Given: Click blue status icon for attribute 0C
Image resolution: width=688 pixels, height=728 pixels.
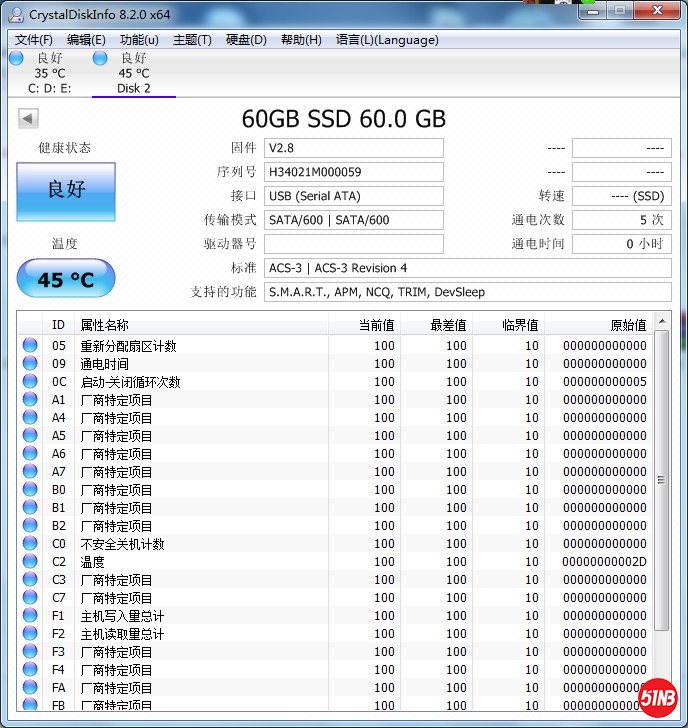Looking at the screenshot, I should pyautogui.click(x=30, y=382).
